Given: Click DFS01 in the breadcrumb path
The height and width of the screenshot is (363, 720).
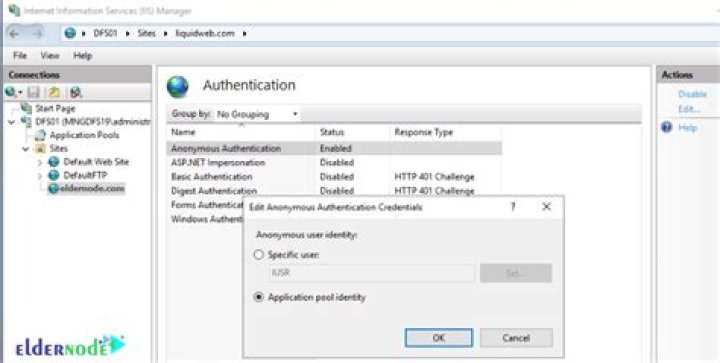Looking at the screenshot, I should point(106,34).
